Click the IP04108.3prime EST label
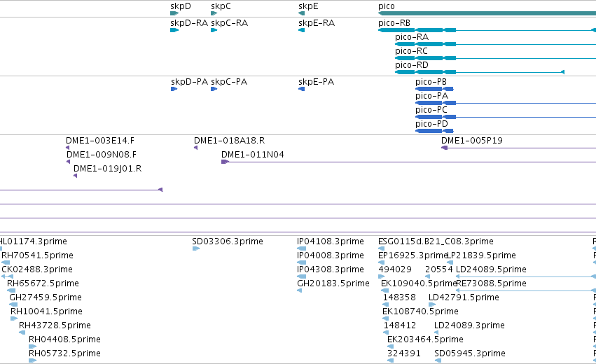The image size is (596, 364). pyautogui.click(x=331, y=241)
